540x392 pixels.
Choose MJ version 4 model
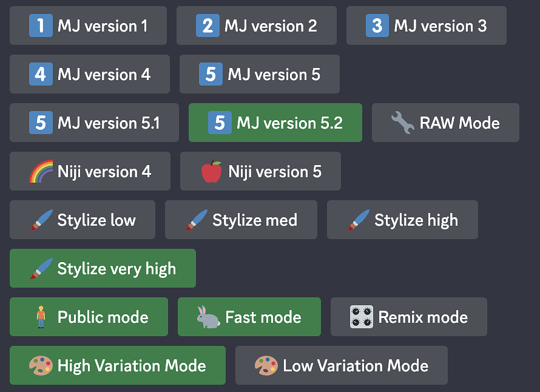[90, 74]
